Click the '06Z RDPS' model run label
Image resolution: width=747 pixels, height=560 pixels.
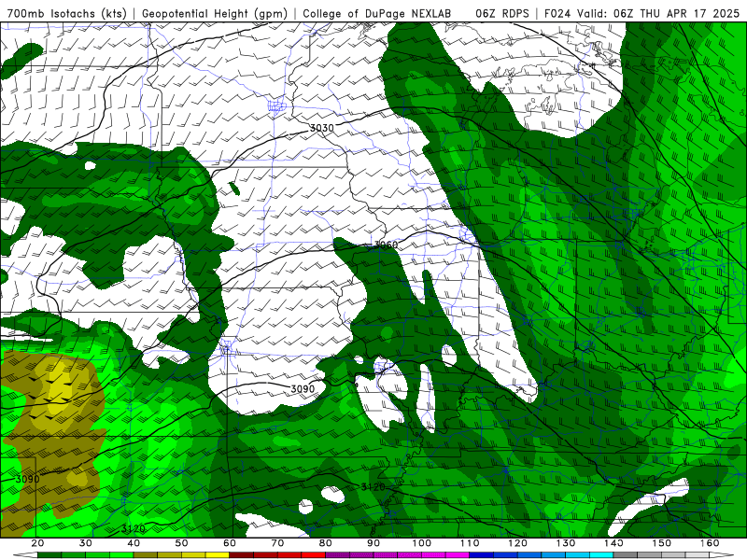[502, 13]
